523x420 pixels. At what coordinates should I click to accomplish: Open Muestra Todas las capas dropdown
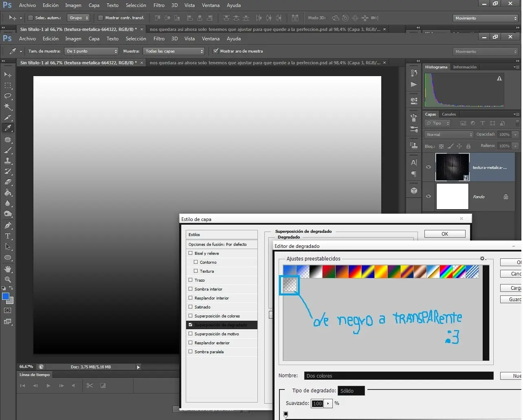[x=174, y=51]
